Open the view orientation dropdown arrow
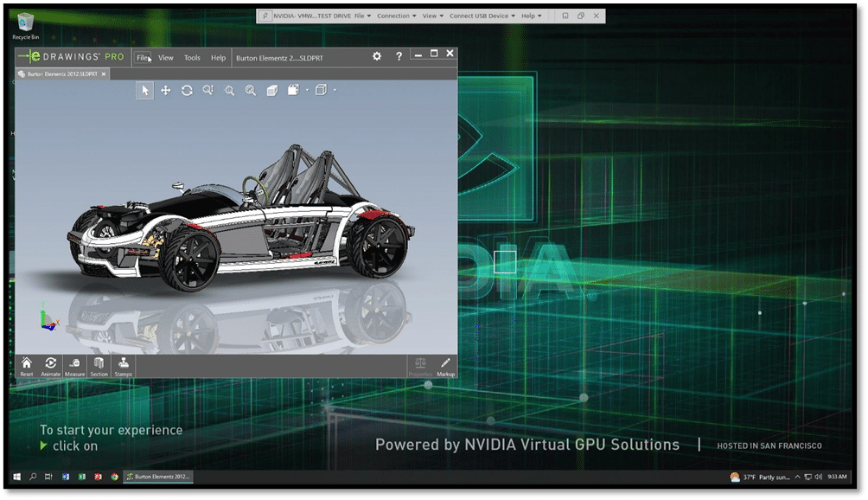This screenshot has height=500, width=868. pyautogui.click(x=335, y=90)
